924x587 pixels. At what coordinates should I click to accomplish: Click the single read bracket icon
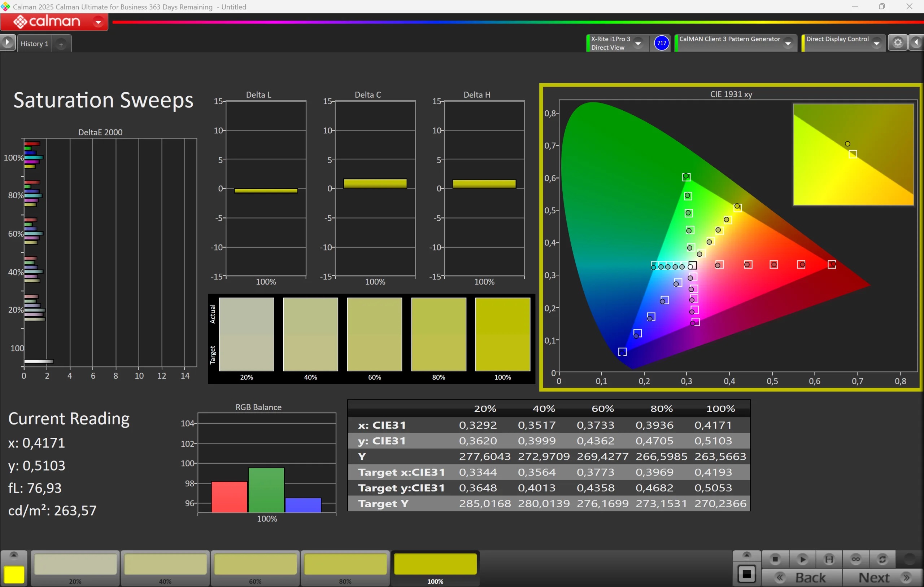click(829, 559)
